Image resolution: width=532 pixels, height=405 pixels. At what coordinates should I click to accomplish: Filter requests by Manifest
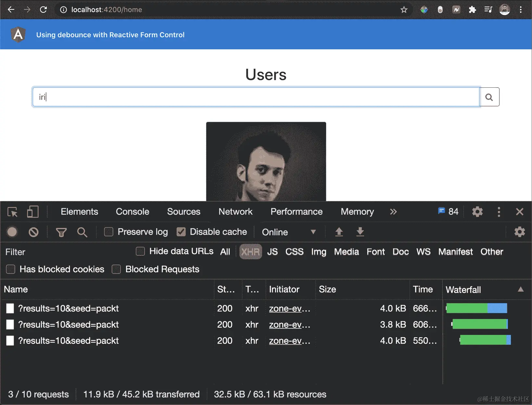point(455,252)
